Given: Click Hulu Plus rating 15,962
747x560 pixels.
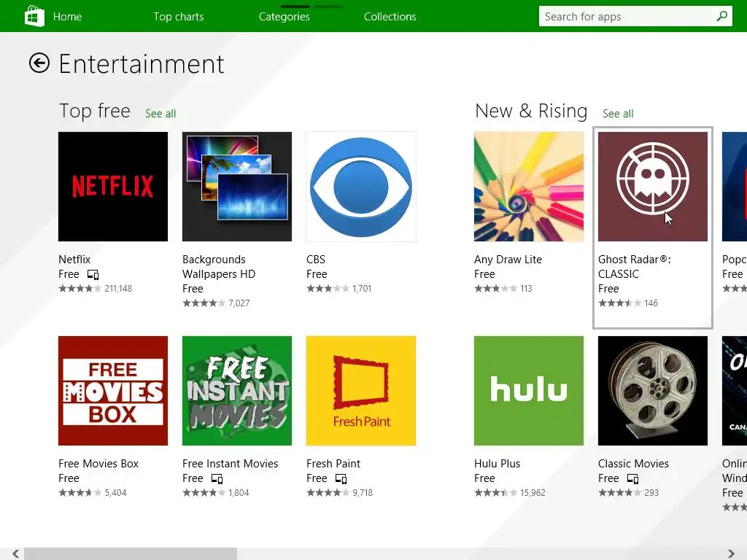Looking at the screenshot, I should click(x=510, y=493).
